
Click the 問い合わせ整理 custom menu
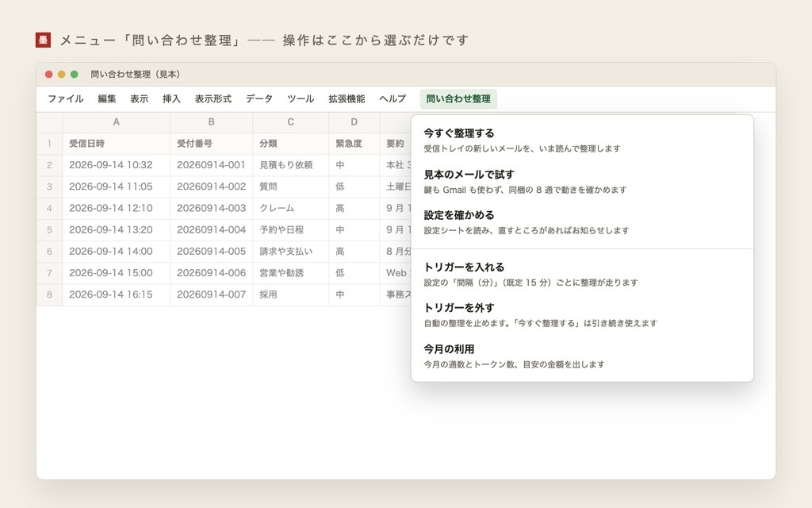458,98
